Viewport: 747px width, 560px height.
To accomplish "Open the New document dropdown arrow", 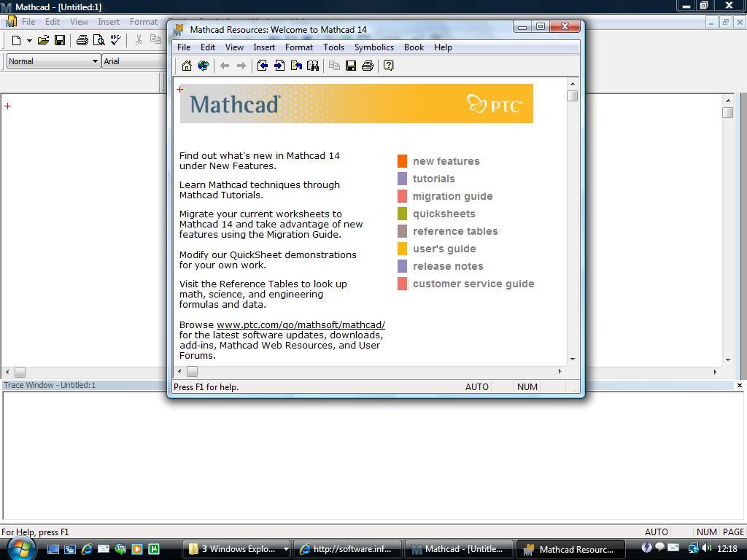I will [x=29, y=41].
